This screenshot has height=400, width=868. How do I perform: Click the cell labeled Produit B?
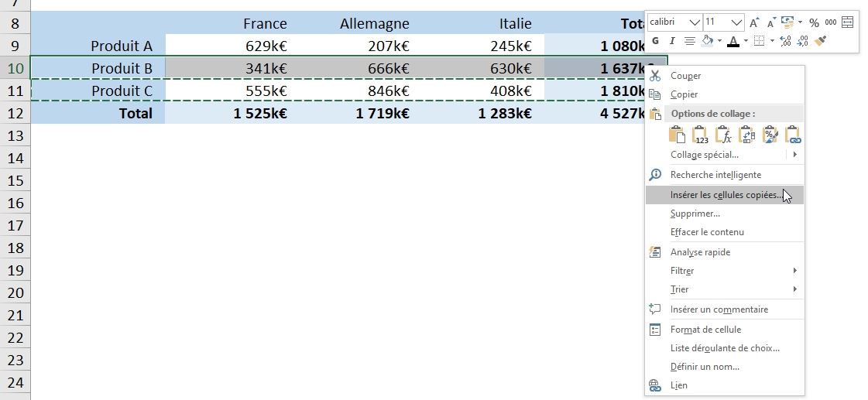tap(98, 69)
